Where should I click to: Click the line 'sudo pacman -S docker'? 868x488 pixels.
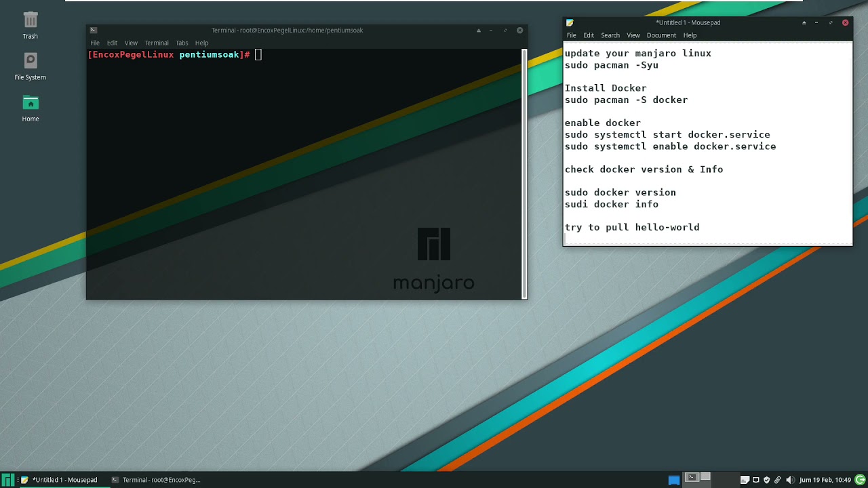(626, 100)
